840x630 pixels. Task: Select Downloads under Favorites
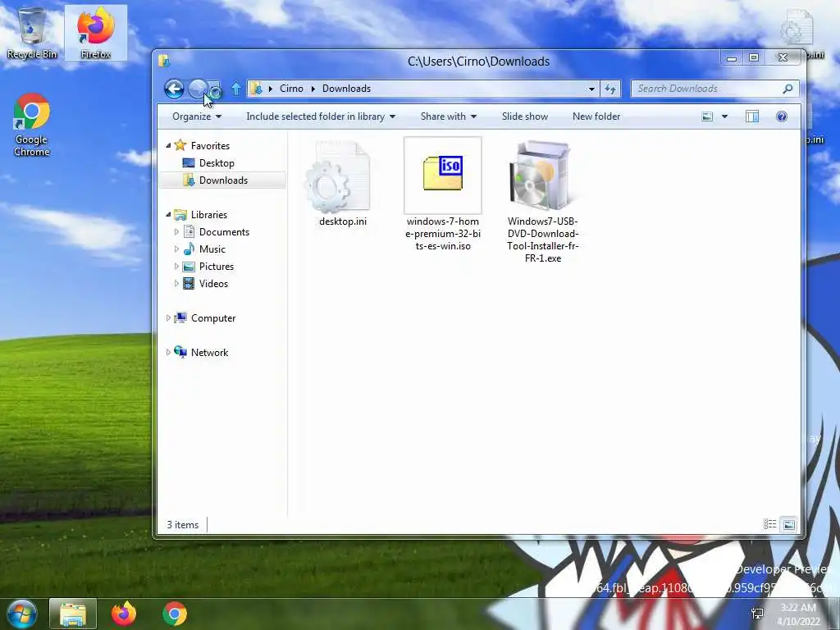[223, 180]
